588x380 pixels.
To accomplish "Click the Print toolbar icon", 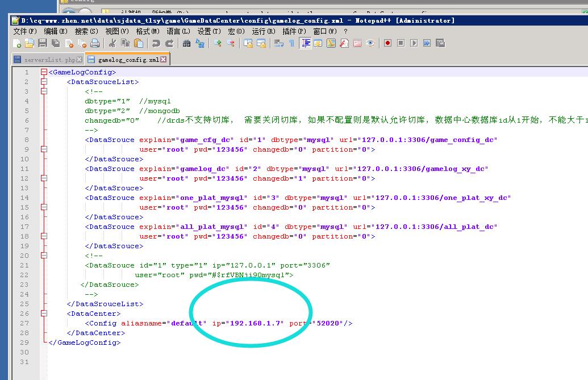I will click(x=95, y=43).
